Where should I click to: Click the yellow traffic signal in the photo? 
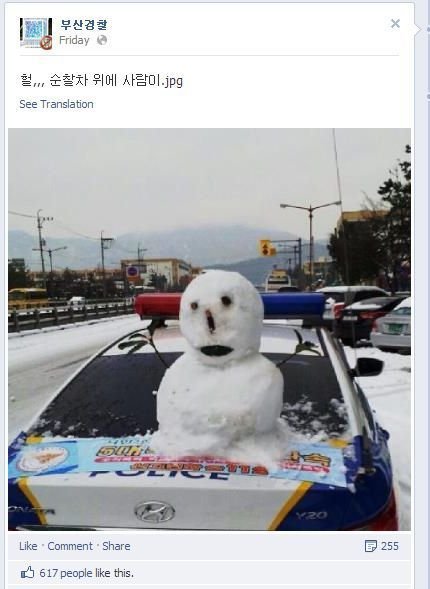266,248
